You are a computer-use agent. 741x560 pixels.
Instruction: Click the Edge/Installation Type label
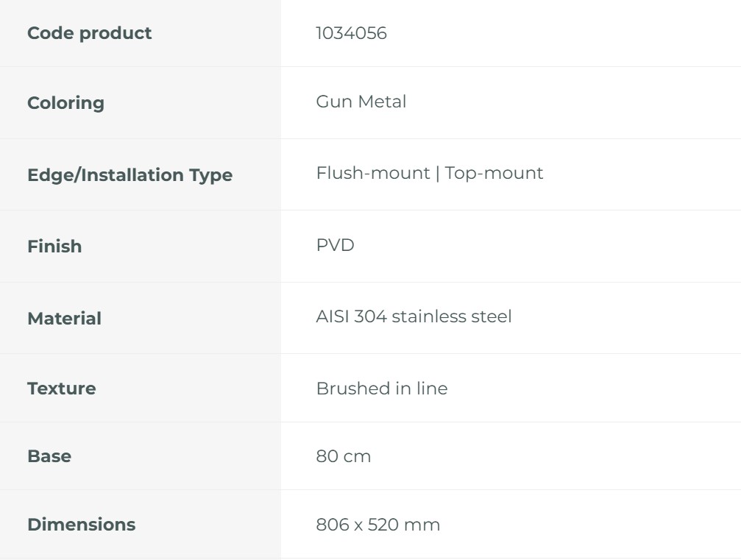[x=130, y=175]
